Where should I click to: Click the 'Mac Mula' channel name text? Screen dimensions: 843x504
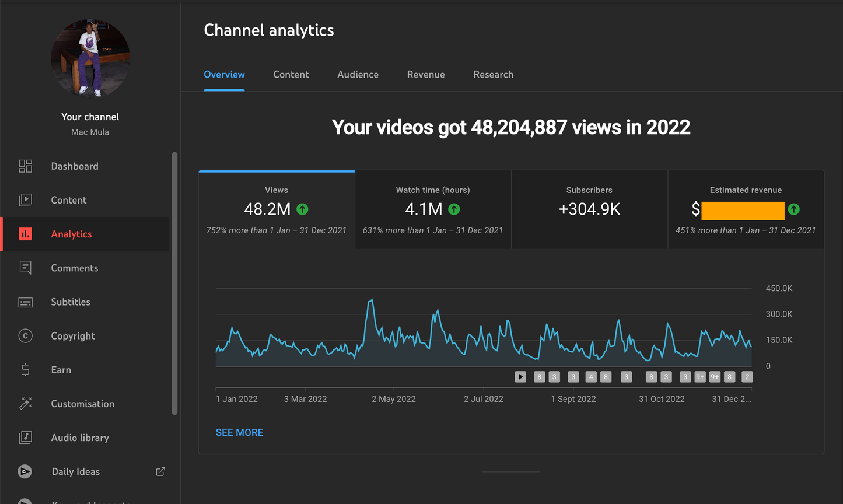pyautogui.click(x=90, y=132)
